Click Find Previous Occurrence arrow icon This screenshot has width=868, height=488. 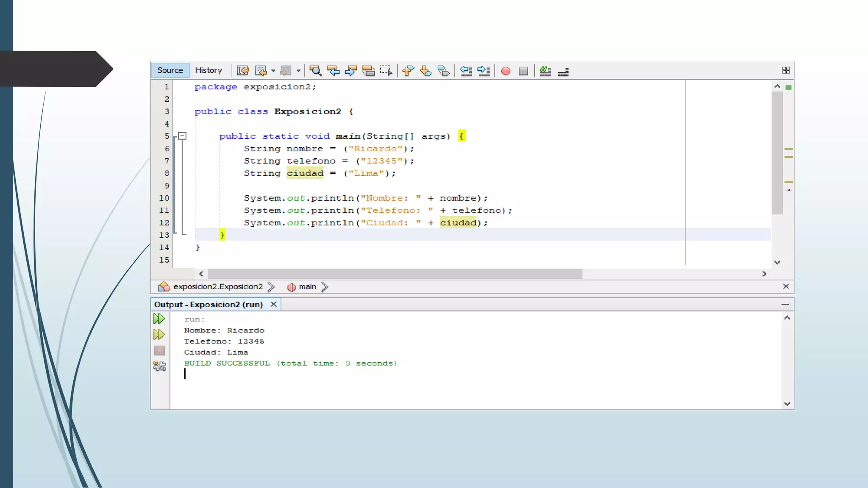coord(333,71)
